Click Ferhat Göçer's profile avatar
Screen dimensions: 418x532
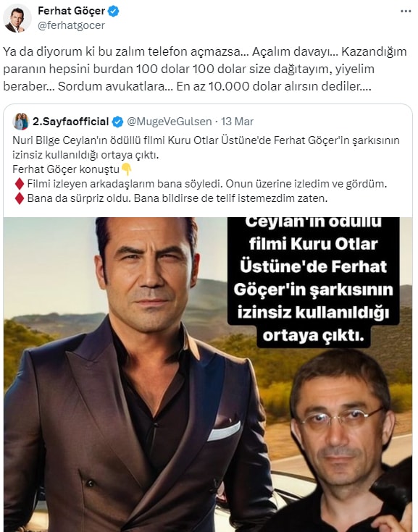pos(17,19)
